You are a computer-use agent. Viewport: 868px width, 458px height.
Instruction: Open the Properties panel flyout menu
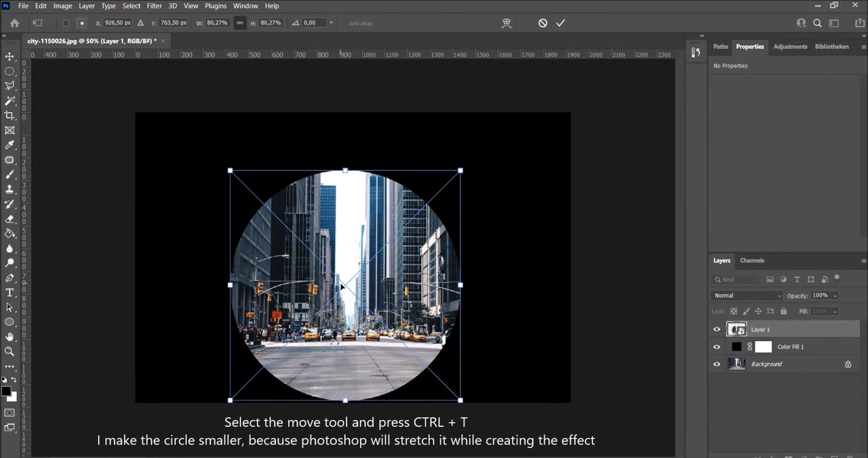863,47
